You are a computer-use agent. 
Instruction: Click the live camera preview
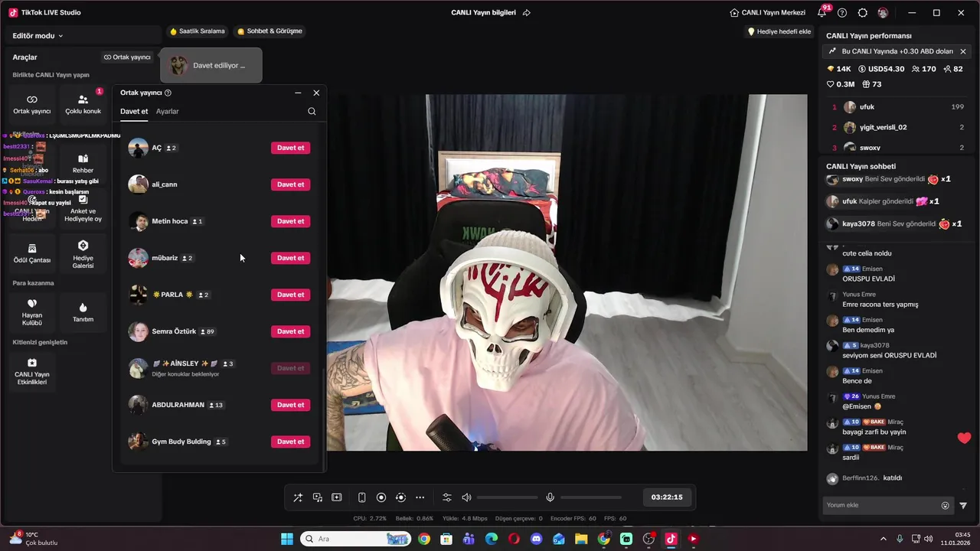click(567, 272)
